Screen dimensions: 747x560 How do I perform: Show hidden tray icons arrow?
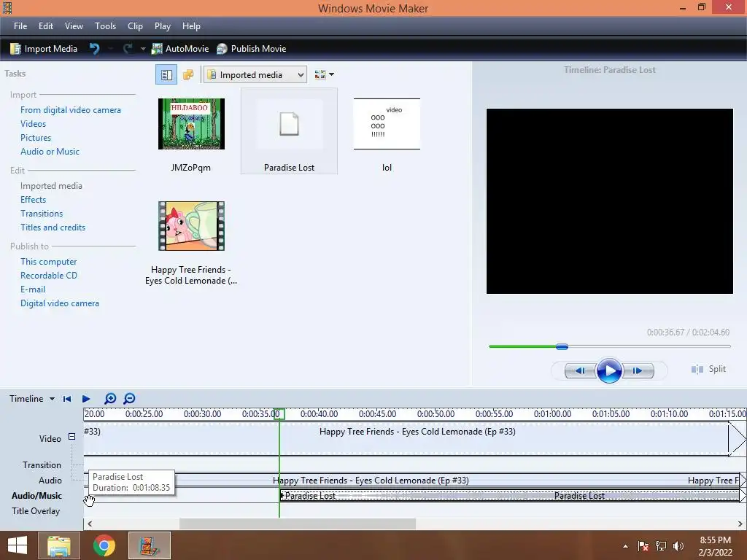click(x=625, y=546)
